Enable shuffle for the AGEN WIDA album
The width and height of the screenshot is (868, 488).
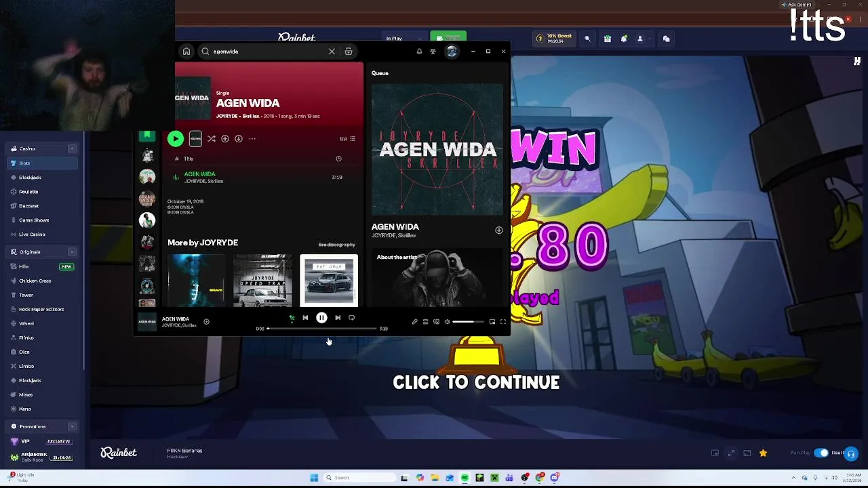(212, 139)
